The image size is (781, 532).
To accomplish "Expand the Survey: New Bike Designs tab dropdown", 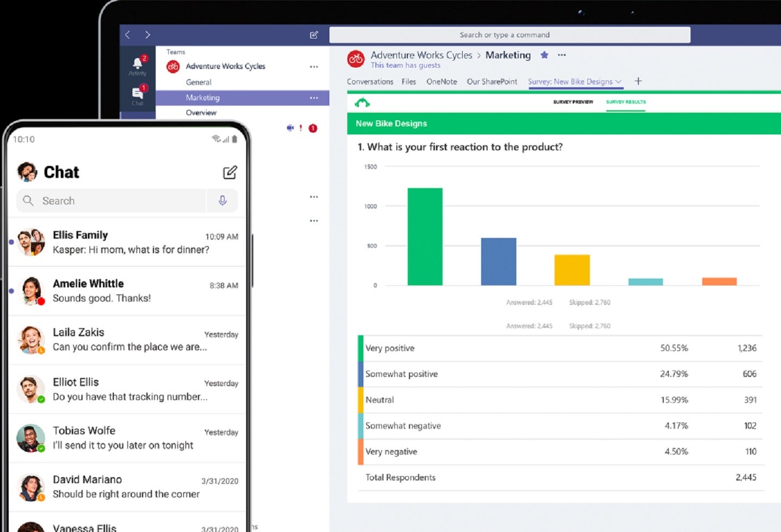I will tap(618, 82).
